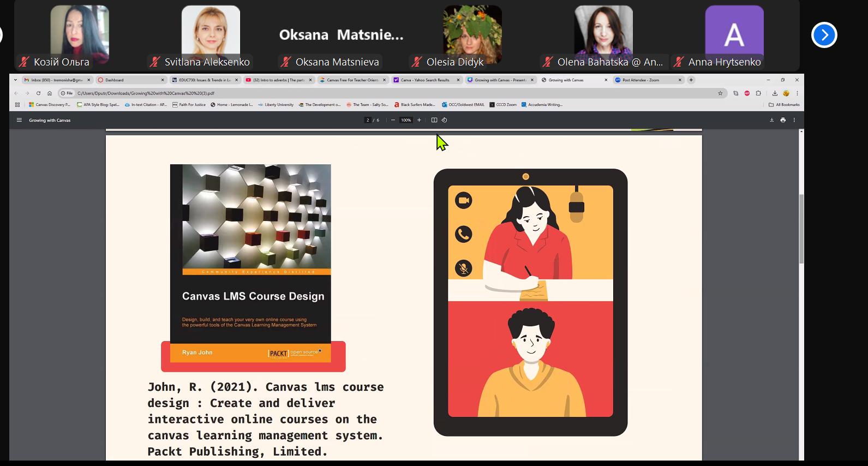Open In-text Citation bookmark
The width and height of the screenshot is (868, 466).
coord(146,105)
